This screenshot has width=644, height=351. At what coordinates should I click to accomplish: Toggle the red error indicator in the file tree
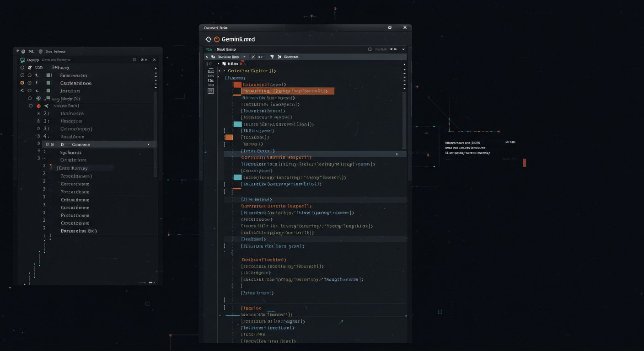[x=38, y=106]
